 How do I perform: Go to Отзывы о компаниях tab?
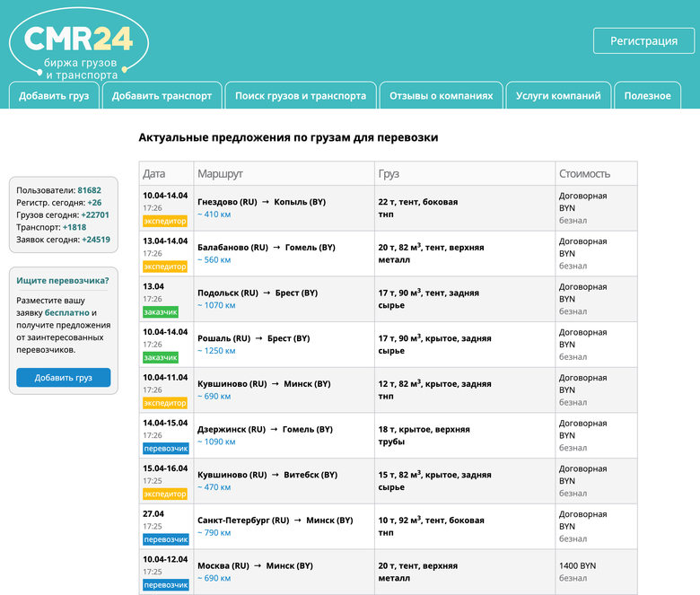tap(441, 96)
